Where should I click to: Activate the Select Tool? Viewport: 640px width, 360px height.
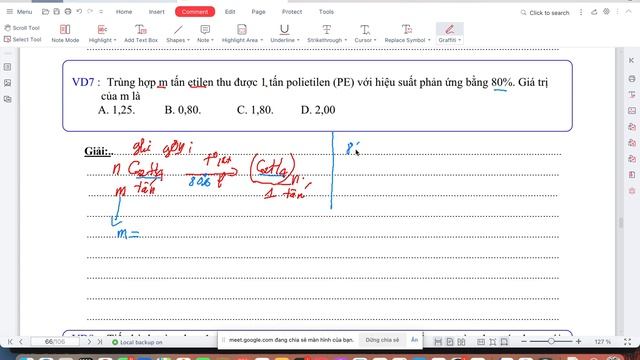(22, 39)
